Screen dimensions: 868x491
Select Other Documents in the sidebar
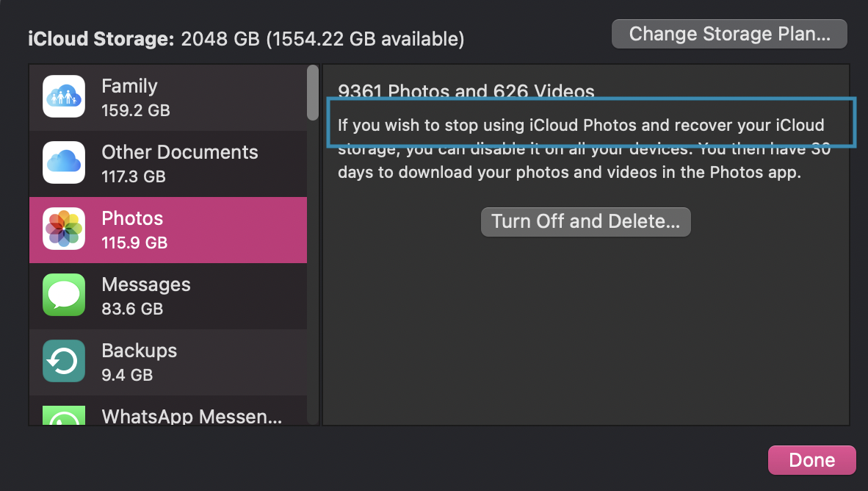(168, 162)
